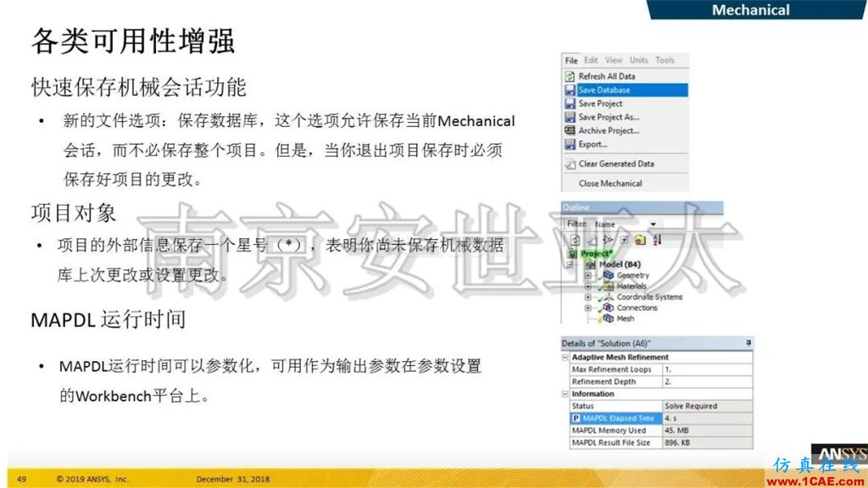Edit the Max Refinement Loops value
868x488 pixels.
pyautogui.click(x=708, y=369)
